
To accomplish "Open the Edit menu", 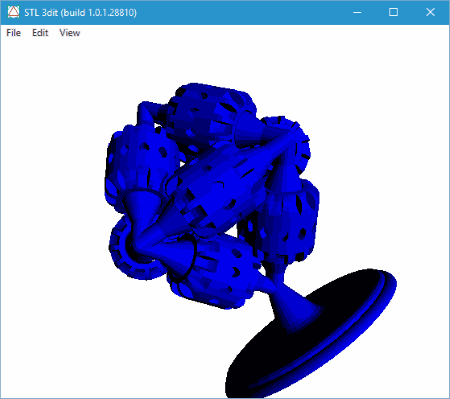I will click(x=40, y=33).
